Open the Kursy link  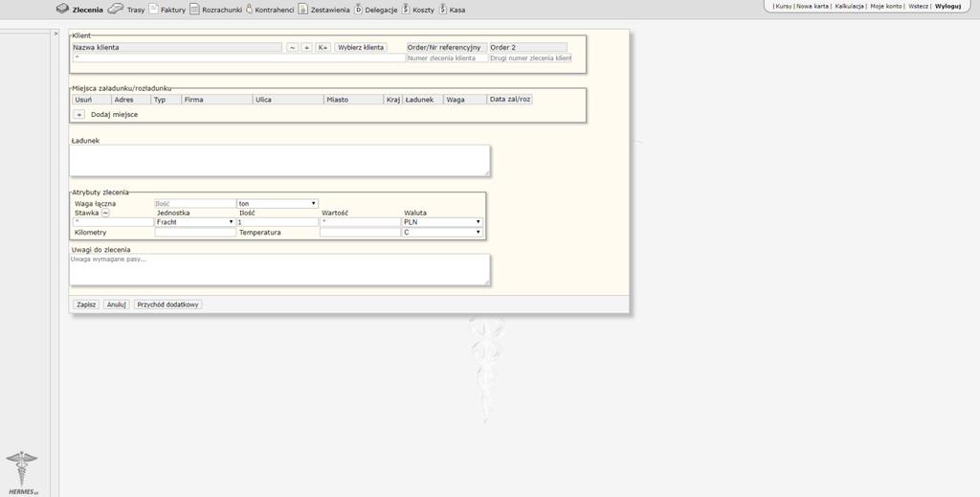coord(784,6)
